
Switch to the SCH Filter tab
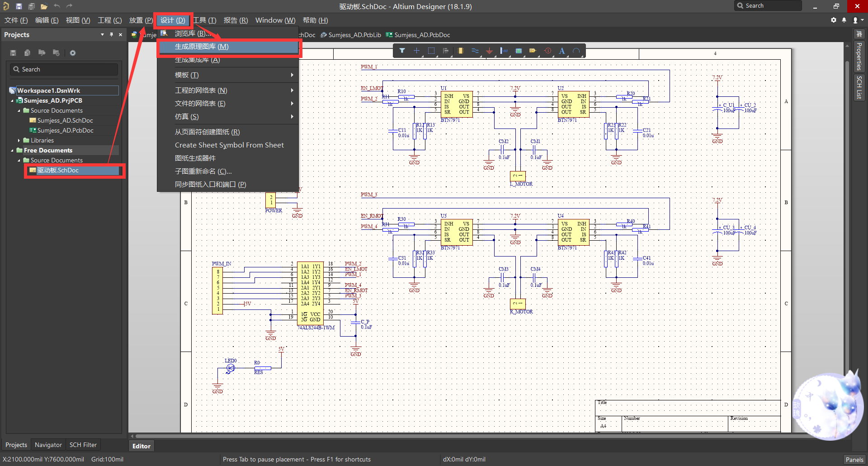click(83, 445)
